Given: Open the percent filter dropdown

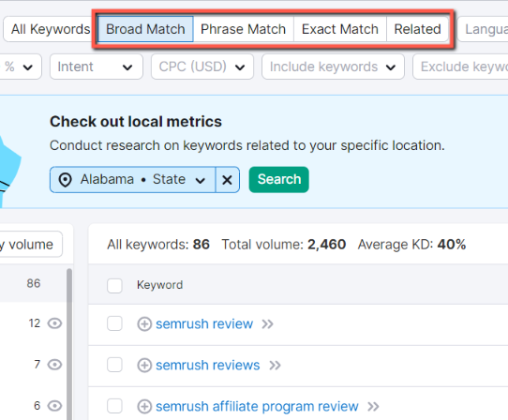Looking at the screenshot, I should pyautogui.click(x=21, y=67).
